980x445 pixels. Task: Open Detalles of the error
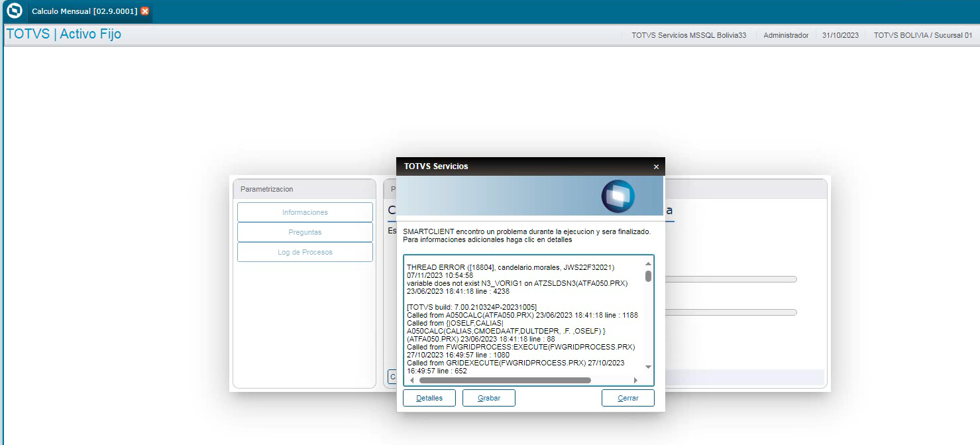point(429,398)
